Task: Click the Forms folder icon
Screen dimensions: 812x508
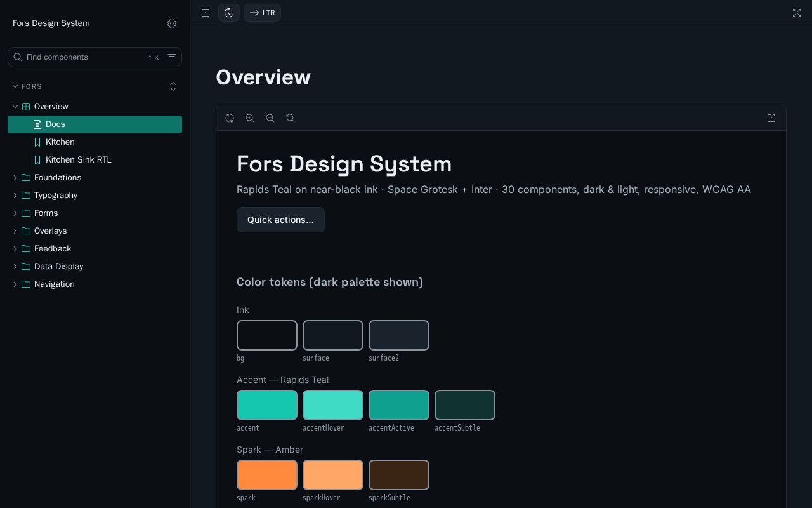Action: (x=26, y=213)
